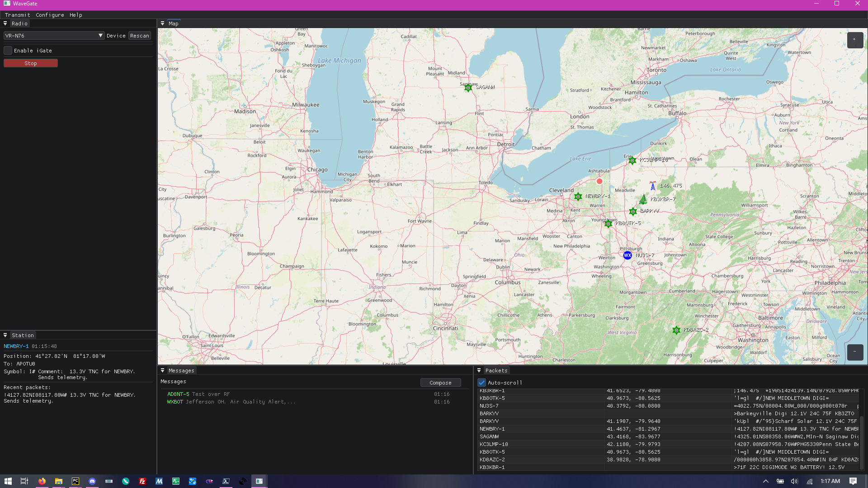This screenshot has width=868, height=488.
Task: Click the last KB3KBR-1 row in Packets
Action: point(668,468)
